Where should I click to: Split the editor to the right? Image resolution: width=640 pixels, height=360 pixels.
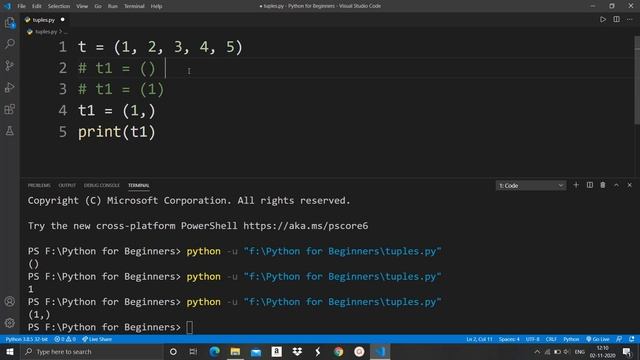[x=616, y=20]
